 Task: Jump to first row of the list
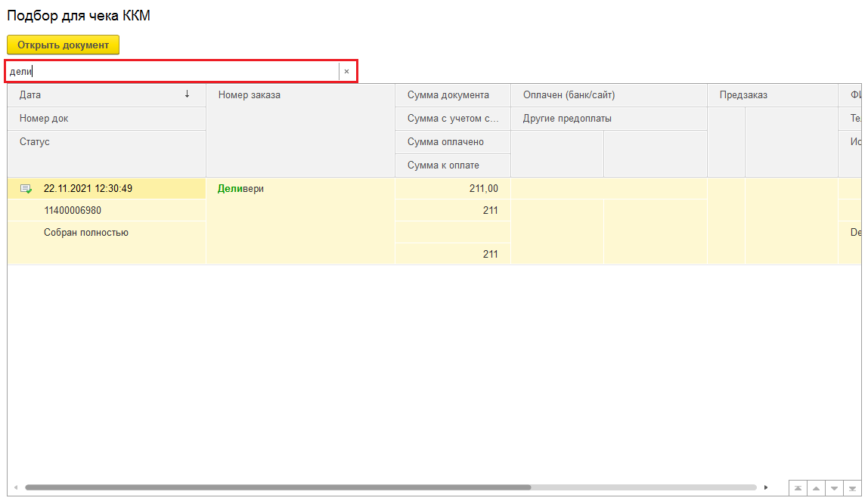point(798,488)
